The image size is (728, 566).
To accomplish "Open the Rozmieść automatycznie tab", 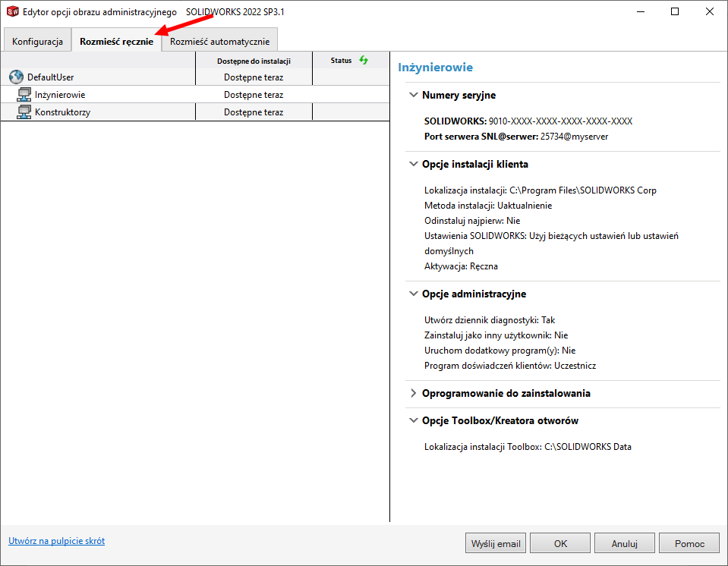I will pos(219,42).
